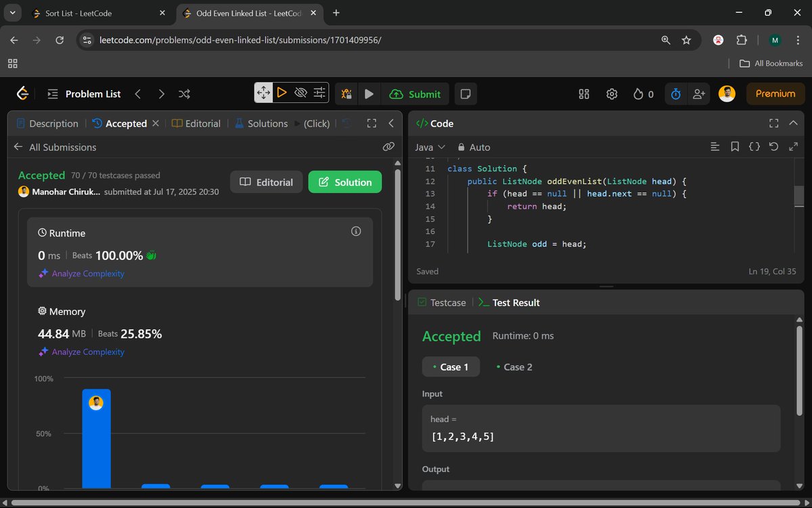The width and height of the screenshot is (812, 508).
Task: Open Manohar Chiruk... author profile link
Action: click(68, 192)
